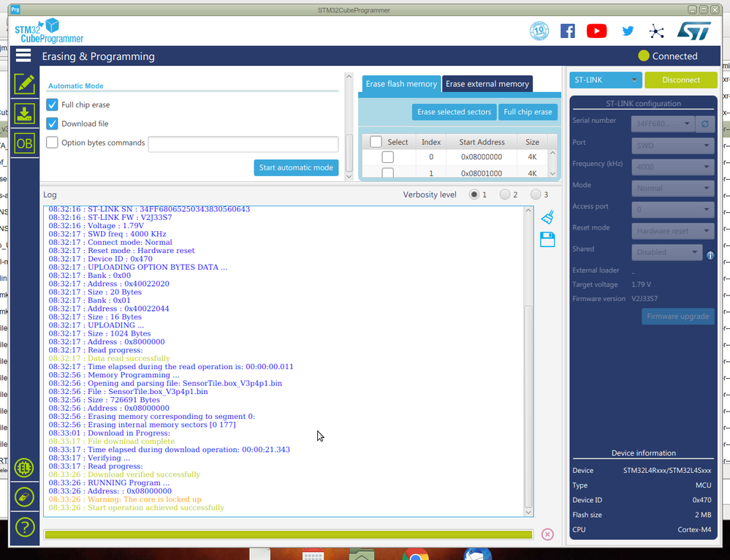Click the 'Warning: The core is locked up' log line
Viewport: 730px width, 560px height.
125,499
